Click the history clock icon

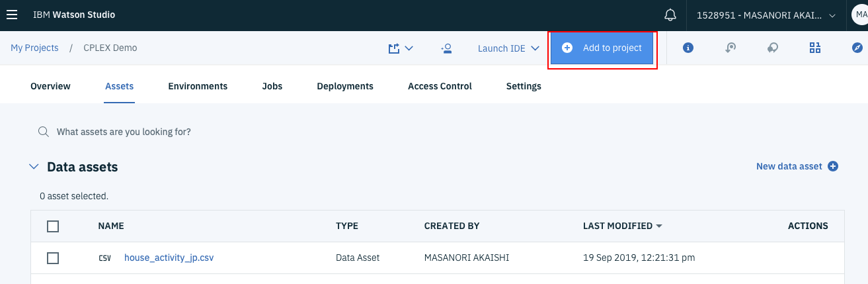(x=730, y=48)
